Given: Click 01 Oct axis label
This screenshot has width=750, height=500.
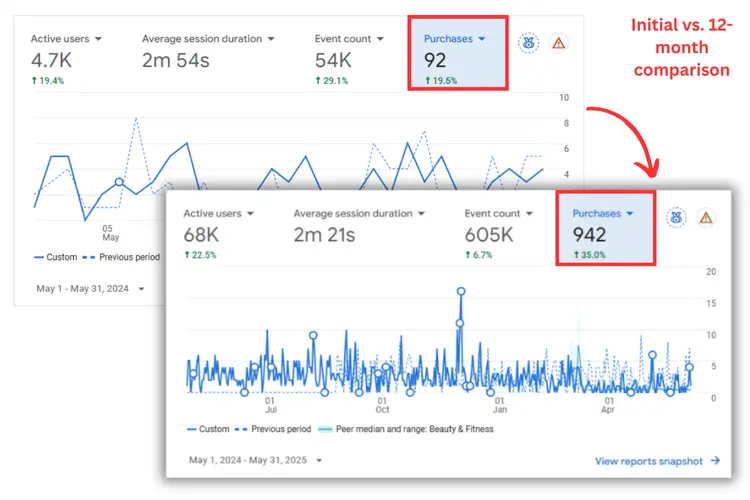Looking at the screenshot, I should (x=382, y=405).
